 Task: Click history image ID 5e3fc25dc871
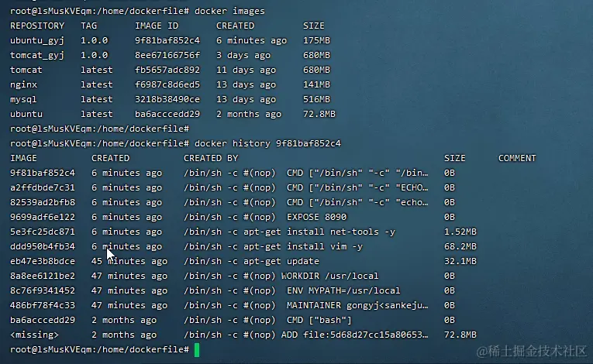[43, 232]
